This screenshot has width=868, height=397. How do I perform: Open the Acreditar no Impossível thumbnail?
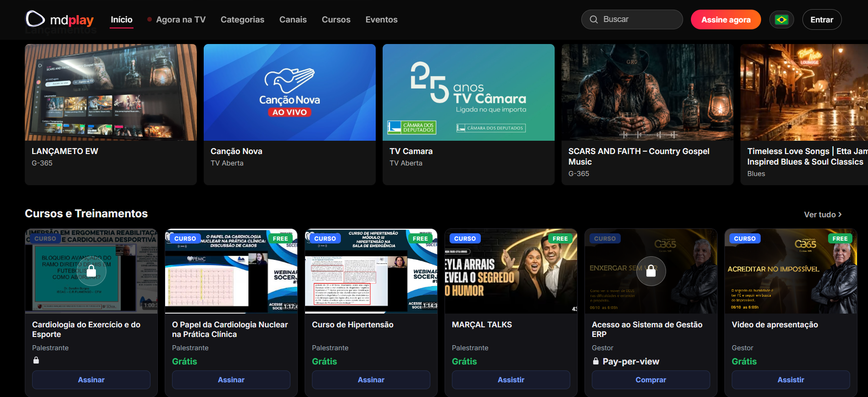pyautogui.click(x=791, y=271)
